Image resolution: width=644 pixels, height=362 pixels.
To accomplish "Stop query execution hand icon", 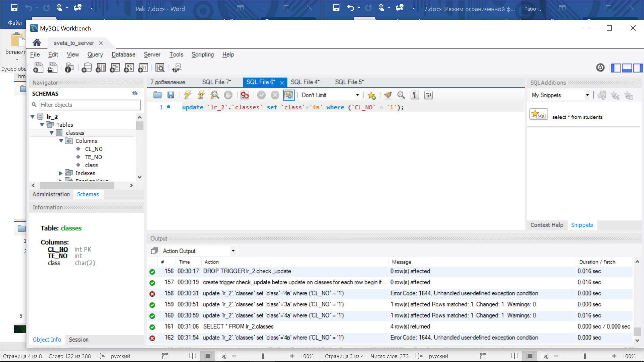I will coord(228,95).
